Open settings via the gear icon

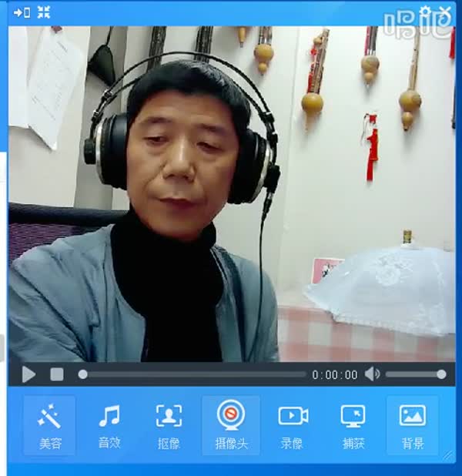(426, 12)
